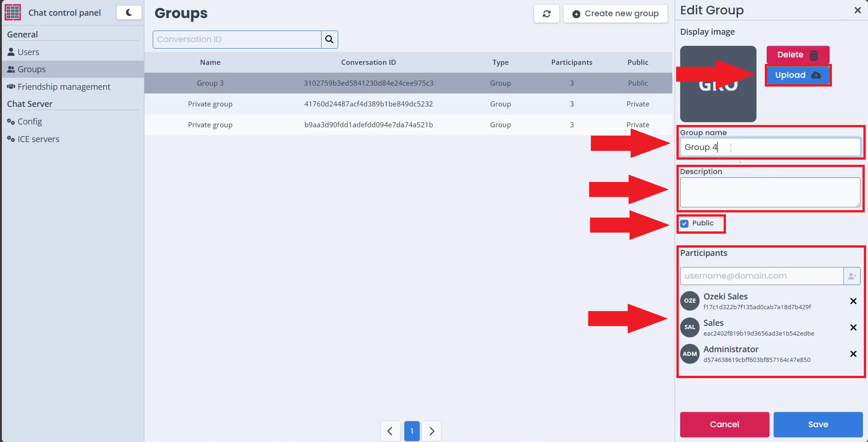The width and height of the screenshot is (868, 442).
Task: Click the add participant icon button
Action: point(851,276)
